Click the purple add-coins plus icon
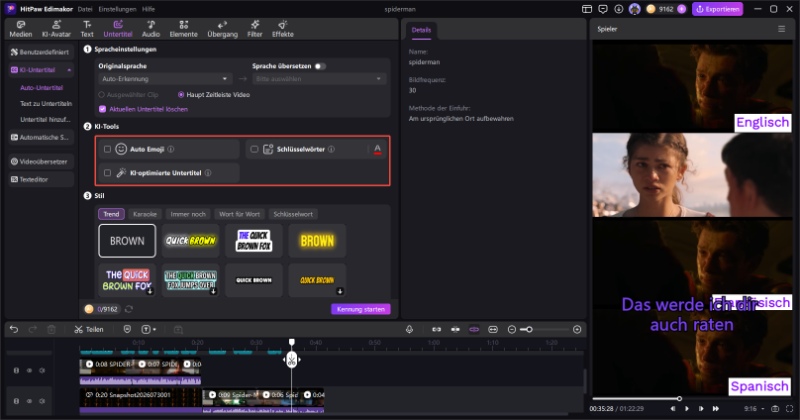The image size is (800, 420). coord(681,9)
